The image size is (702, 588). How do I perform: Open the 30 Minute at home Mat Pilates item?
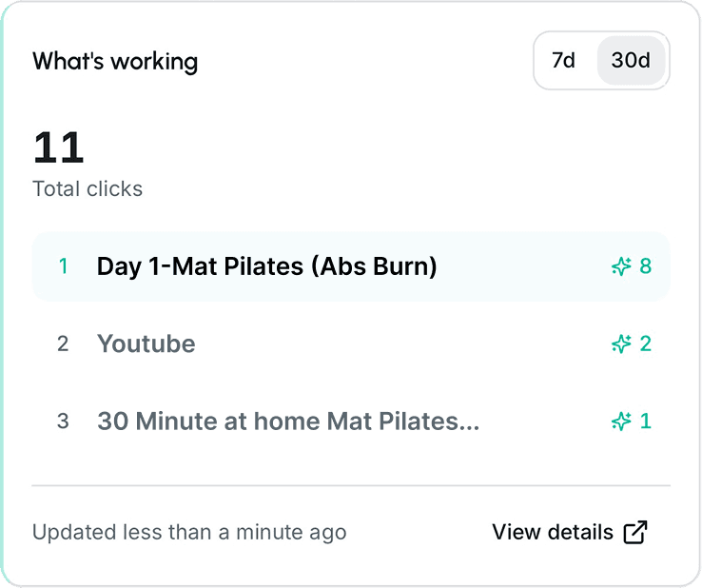pyautogui.click(x=287, y=421)
